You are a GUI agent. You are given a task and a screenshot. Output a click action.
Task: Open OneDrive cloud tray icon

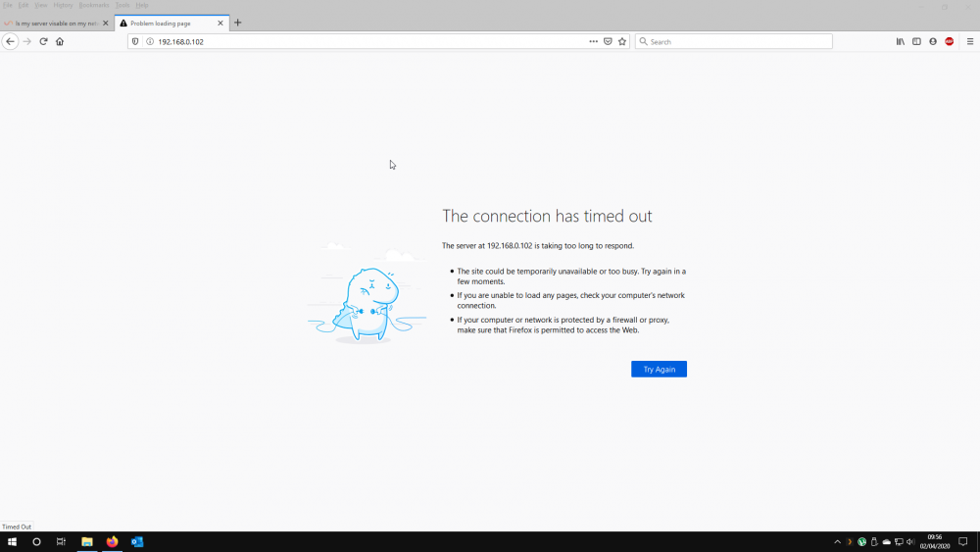tap(886, 542)
